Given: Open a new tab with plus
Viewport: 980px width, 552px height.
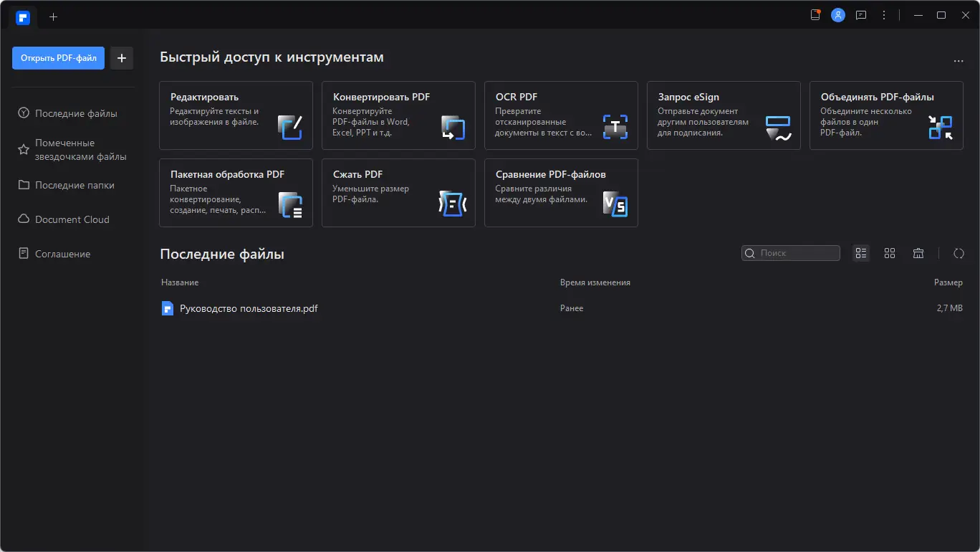Looking at the screenshot, I should point(53,16).
